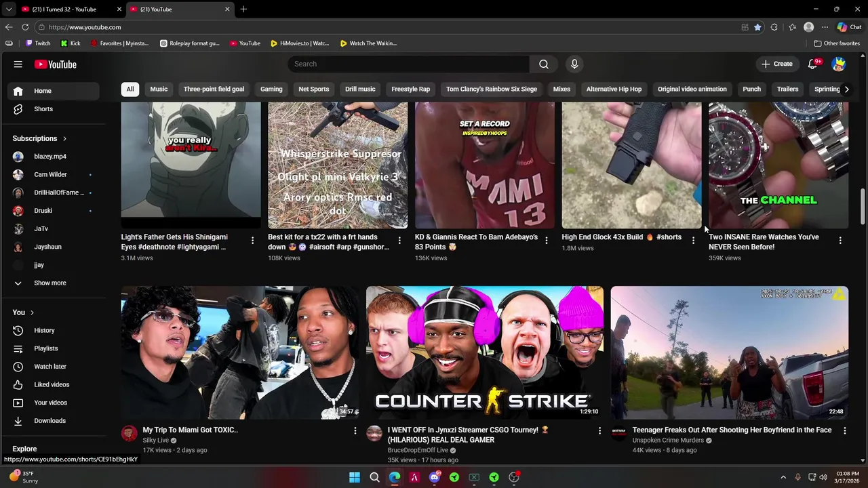Open the Windows Start menu
Image resolution: width=868 pixels, height=488 pixels.
coord(355,477)
